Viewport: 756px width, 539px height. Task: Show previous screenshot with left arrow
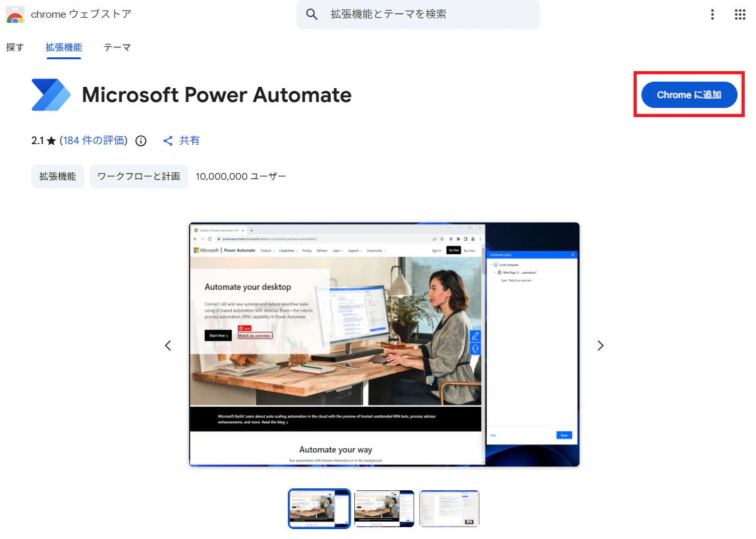pos(168,346)
